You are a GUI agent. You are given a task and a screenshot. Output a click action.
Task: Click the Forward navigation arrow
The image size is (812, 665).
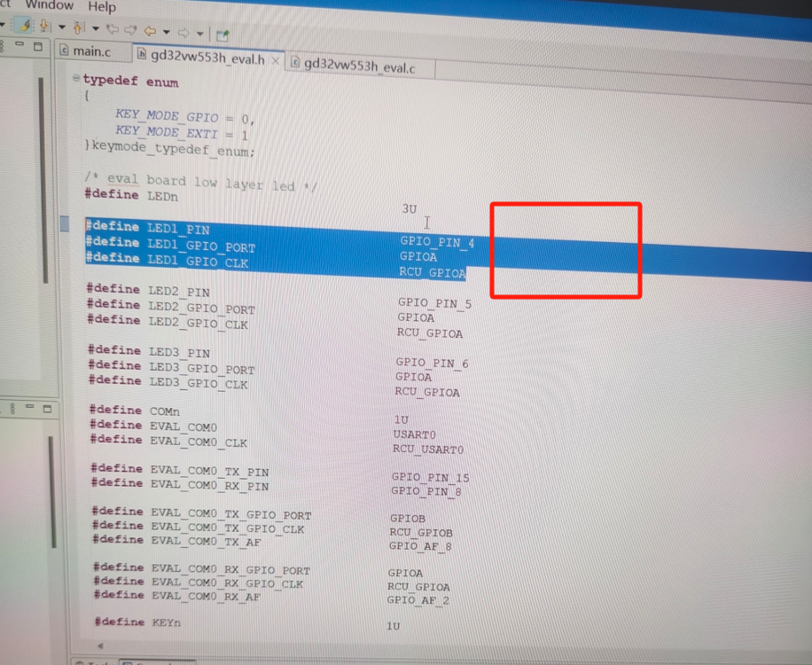click(182, 33)
